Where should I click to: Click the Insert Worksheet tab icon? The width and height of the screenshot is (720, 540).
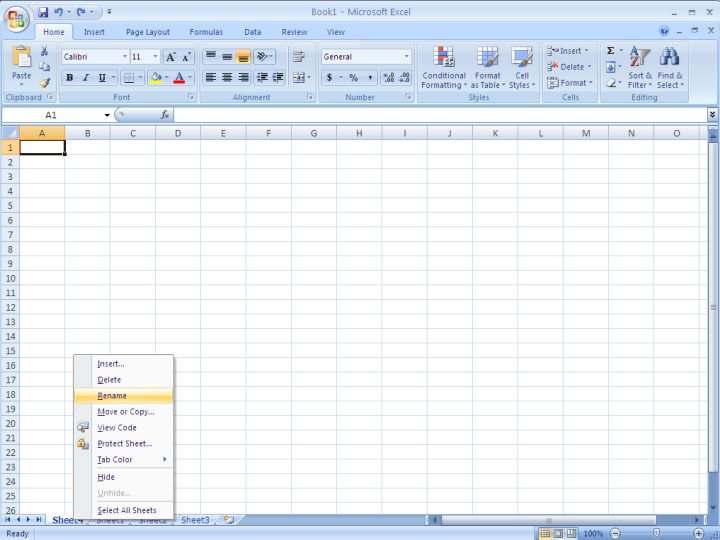coord(228,520)
